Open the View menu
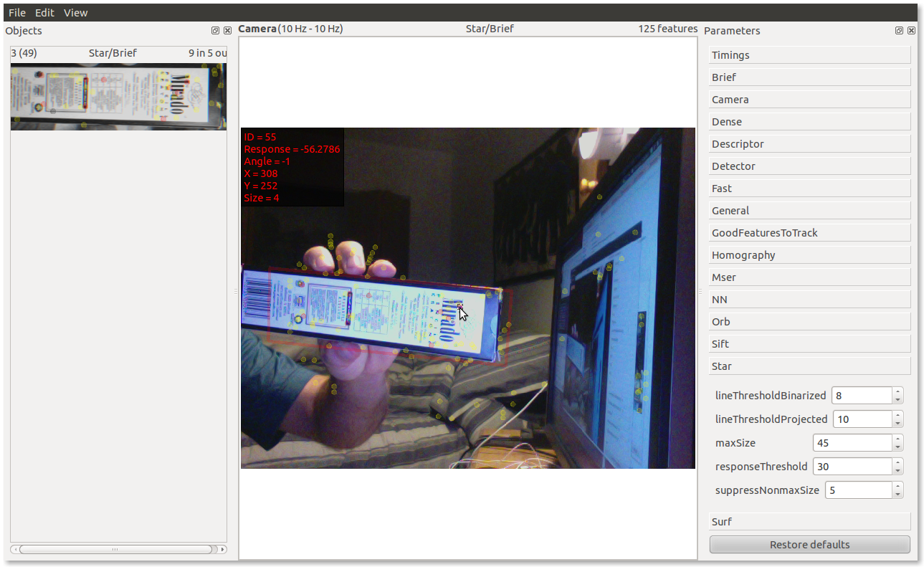Screen dimensions: 924x567 click(75, 13)
